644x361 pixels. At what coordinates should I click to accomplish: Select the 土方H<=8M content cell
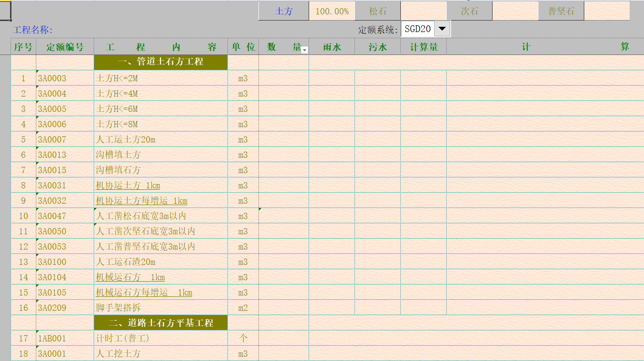[x=161, y=124]
